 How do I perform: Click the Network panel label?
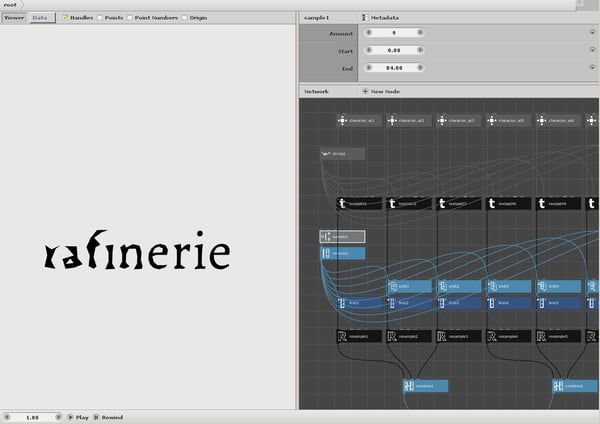pyautogui.click(x=316, y=91)
